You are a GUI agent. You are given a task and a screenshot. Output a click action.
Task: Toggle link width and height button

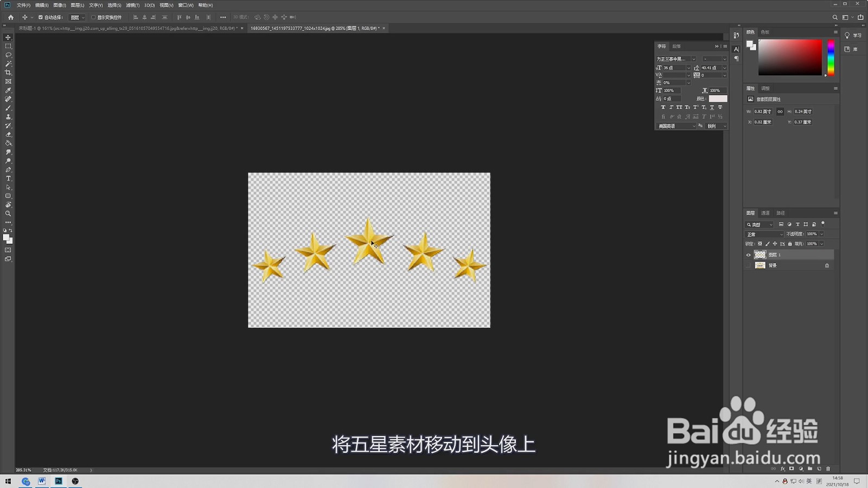point(780,112)
